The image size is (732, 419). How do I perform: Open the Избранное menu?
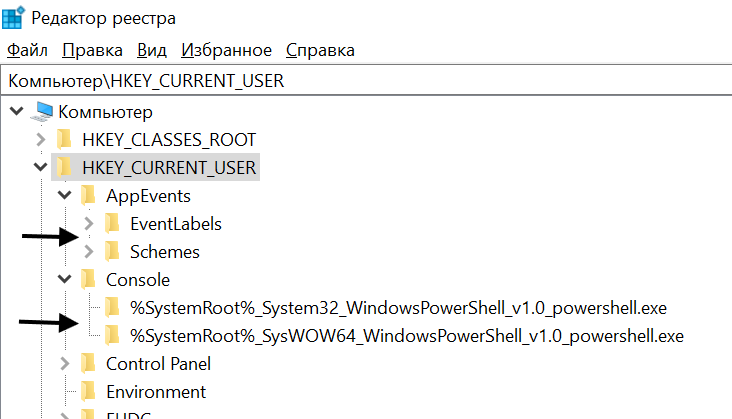tap(227, 50)
